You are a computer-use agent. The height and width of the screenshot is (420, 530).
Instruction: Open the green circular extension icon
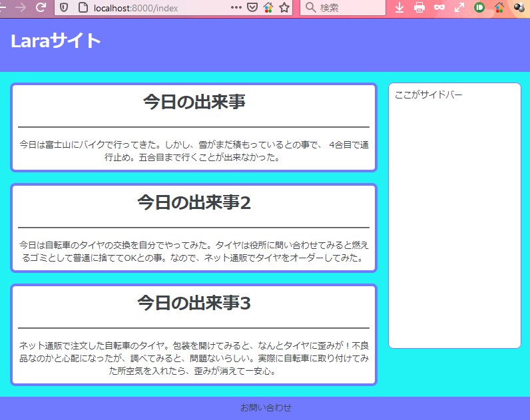479,7
